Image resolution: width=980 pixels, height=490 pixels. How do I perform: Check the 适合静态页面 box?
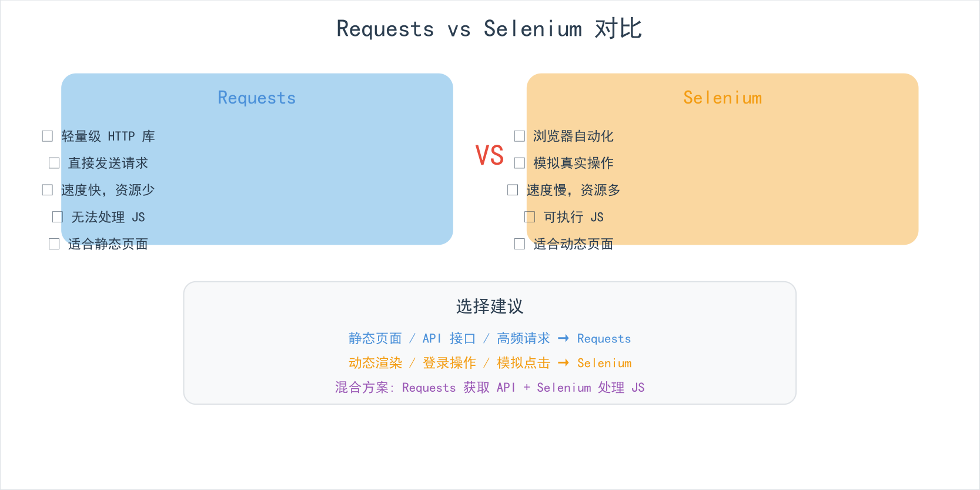(54, 244)
